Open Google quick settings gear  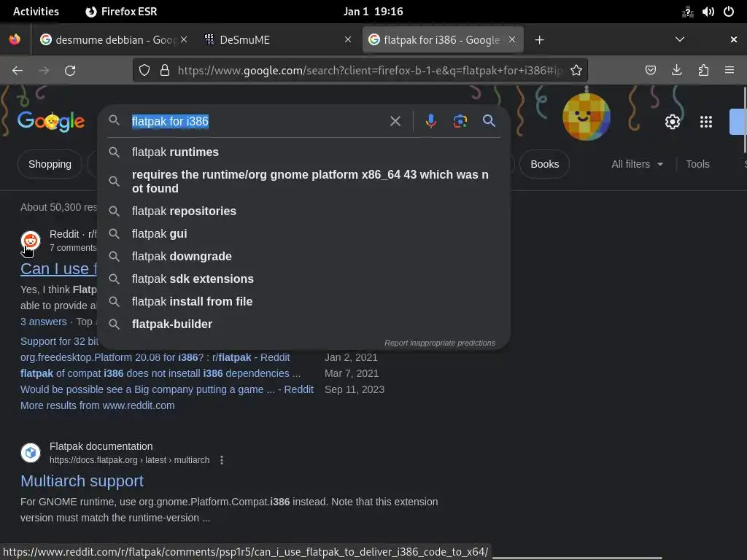tap(672, 122)
